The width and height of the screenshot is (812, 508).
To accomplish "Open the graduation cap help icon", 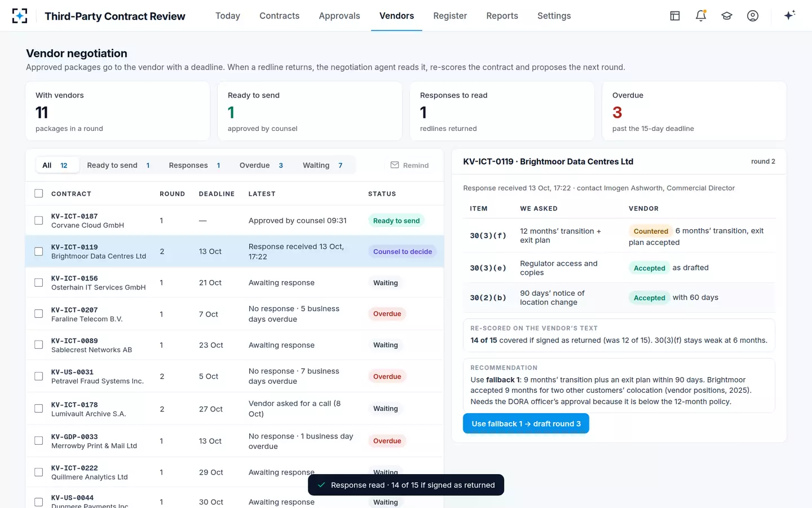I will click(727, 16).
